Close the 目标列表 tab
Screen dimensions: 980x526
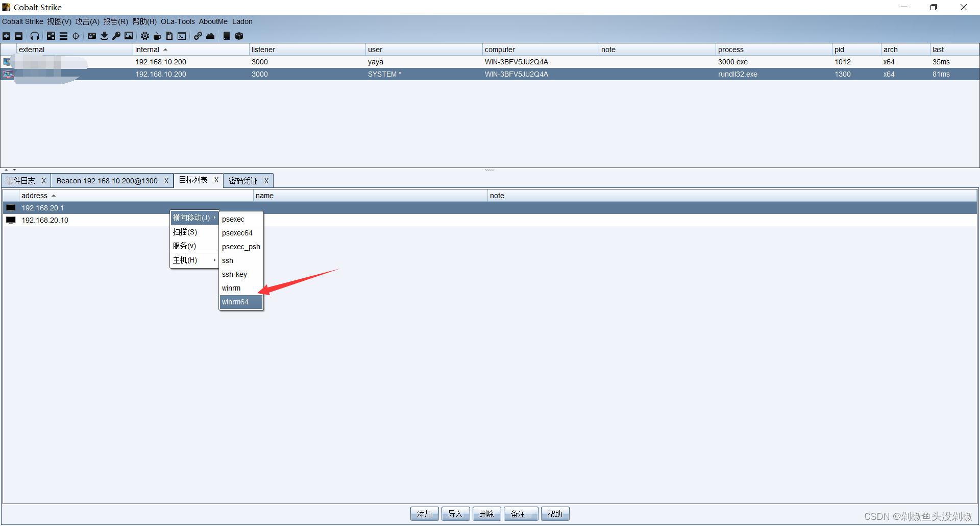[x=216, y=180]
